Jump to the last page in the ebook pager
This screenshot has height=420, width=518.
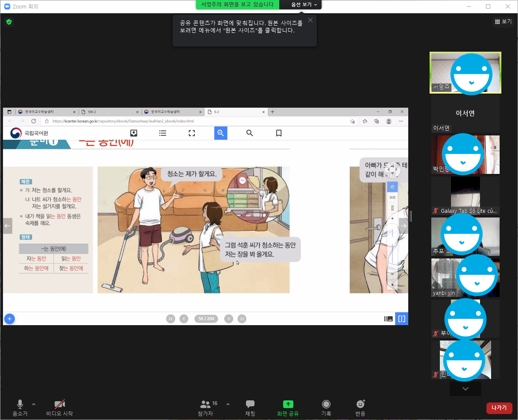(242, 319)
